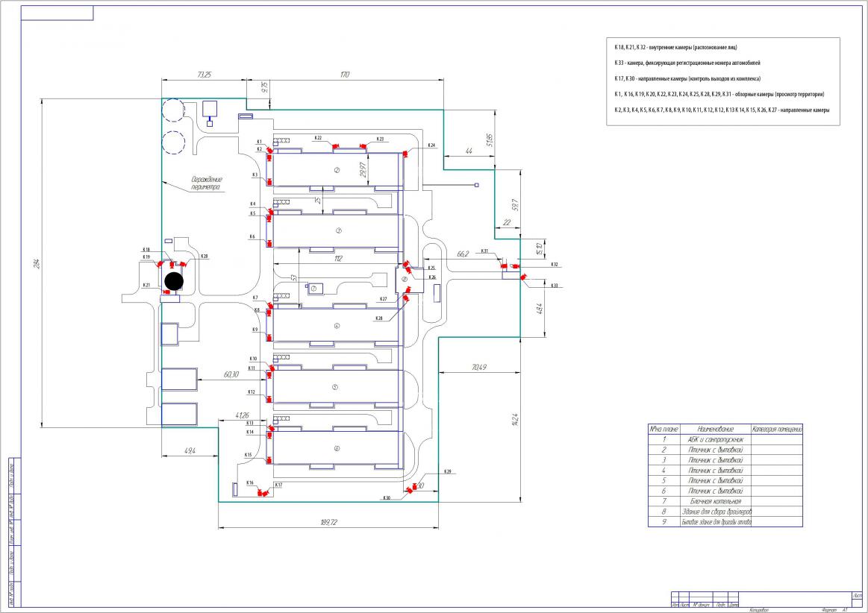The height and width of the screenshot is (613, 868).
Task: Select the K23 camera symbol
Action: pos(363,146)
